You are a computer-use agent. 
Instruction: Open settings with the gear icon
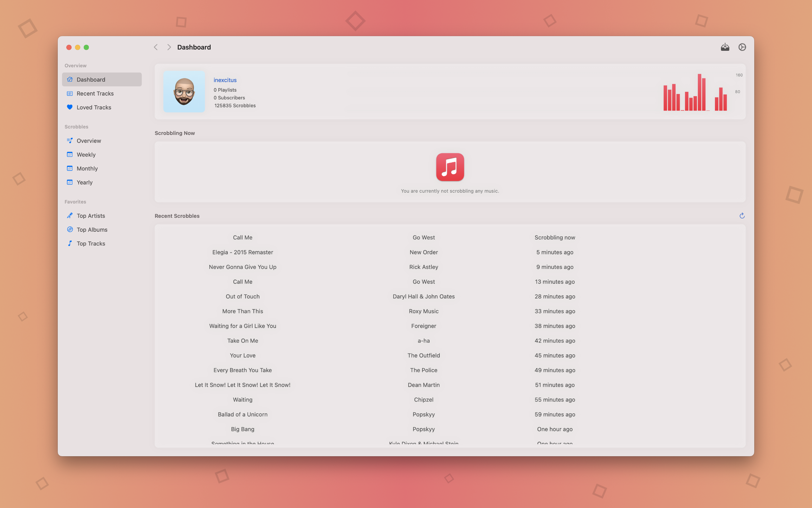pos(742,47)
